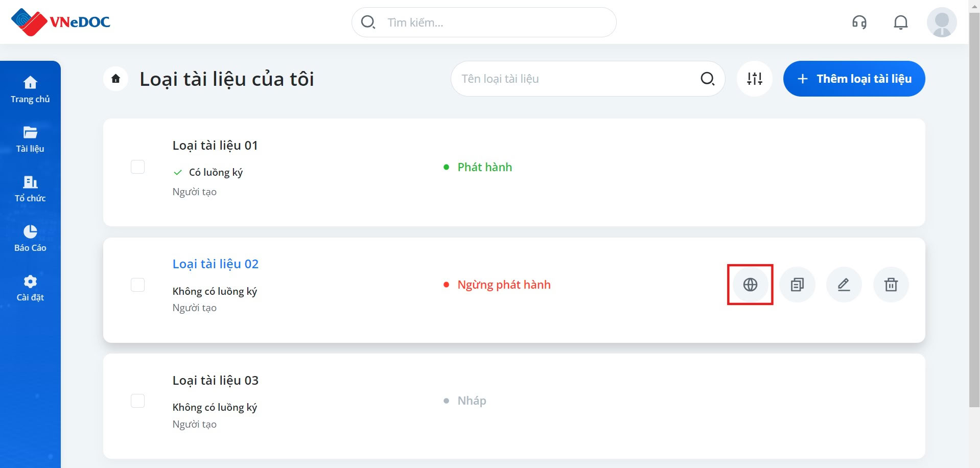Open Tổ chức in the sidebar
The width and height of the screenshot is (980, 468).
tap(30, 189)
